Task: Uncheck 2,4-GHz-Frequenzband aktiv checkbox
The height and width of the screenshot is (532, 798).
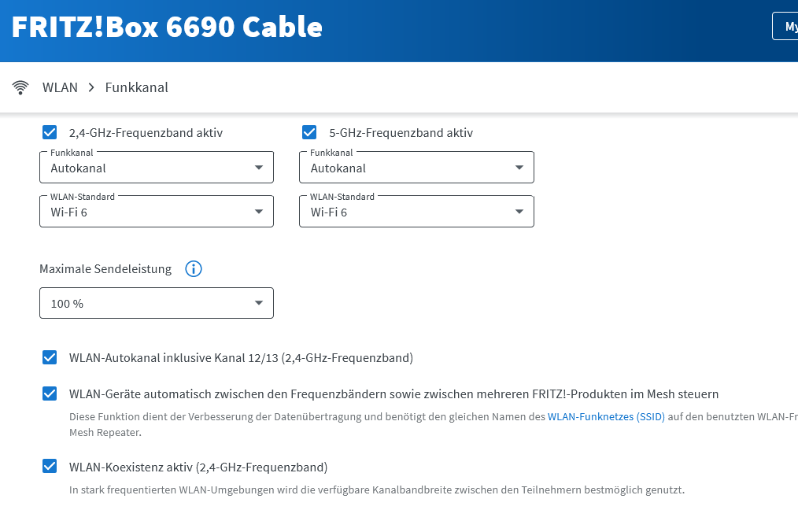Action: [x=50, y=132]
